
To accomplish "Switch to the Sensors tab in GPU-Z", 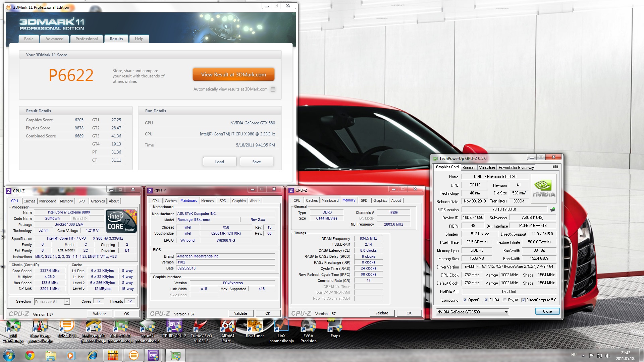I will click(x=469, y=167).
